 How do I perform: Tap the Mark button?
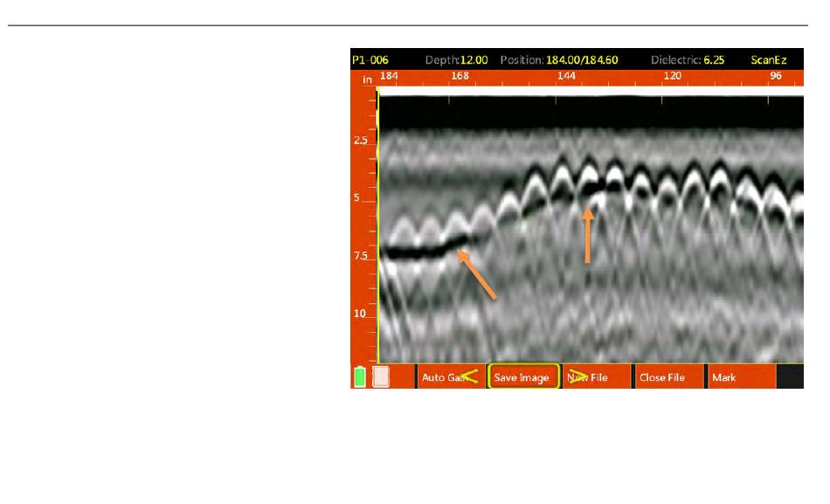pos(723,377)
